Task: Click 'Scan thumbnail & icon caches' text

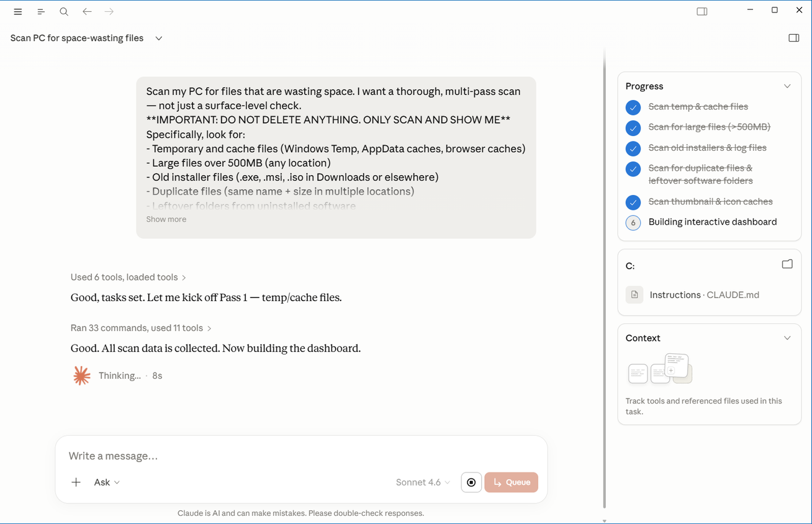Action: [x=711, y=202]
